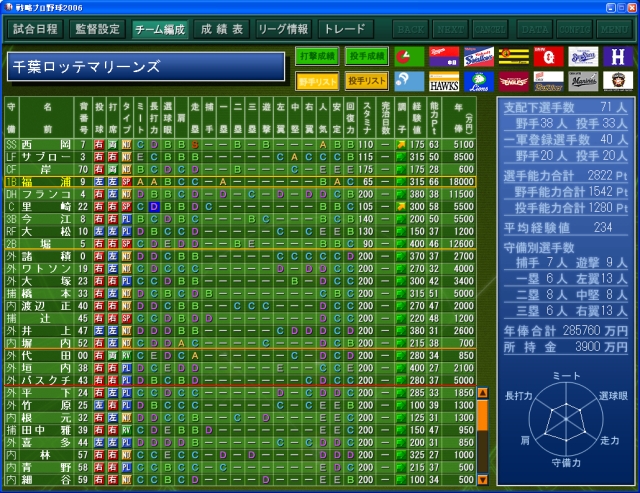Choose the Lions team logo

click(479, 81)
